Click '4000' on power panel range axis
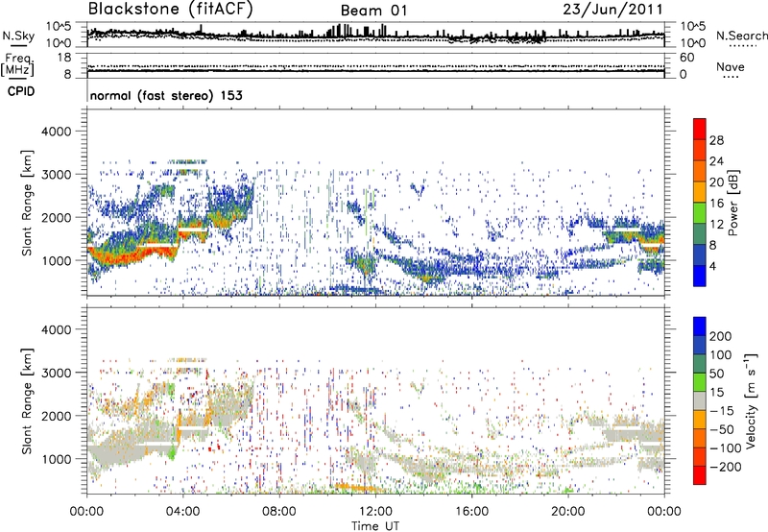 [x=57, y=132]
